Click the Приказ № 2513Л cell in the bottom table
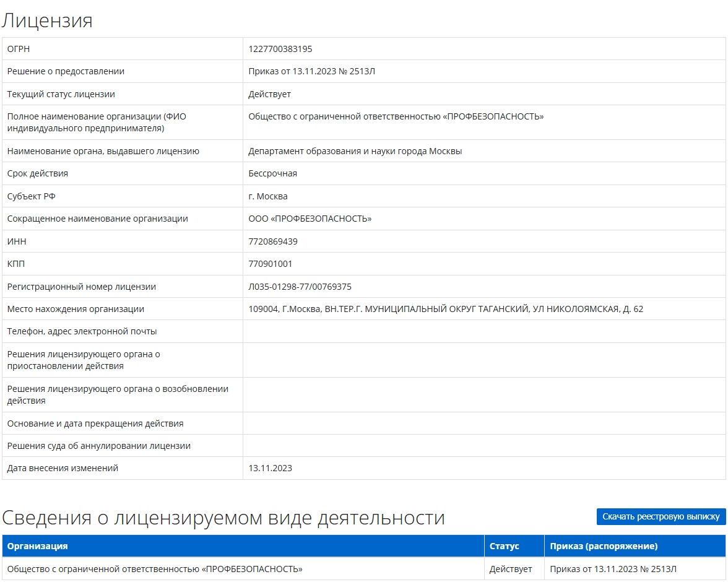Viewport: 728px width, 582px height. (613, 569)
